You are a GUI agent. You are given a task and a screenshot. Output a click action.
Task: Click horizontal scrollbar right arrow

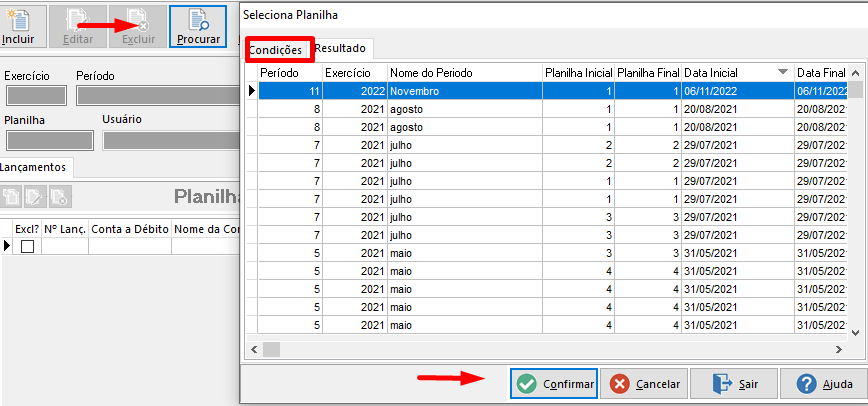[x=839, y=350]
